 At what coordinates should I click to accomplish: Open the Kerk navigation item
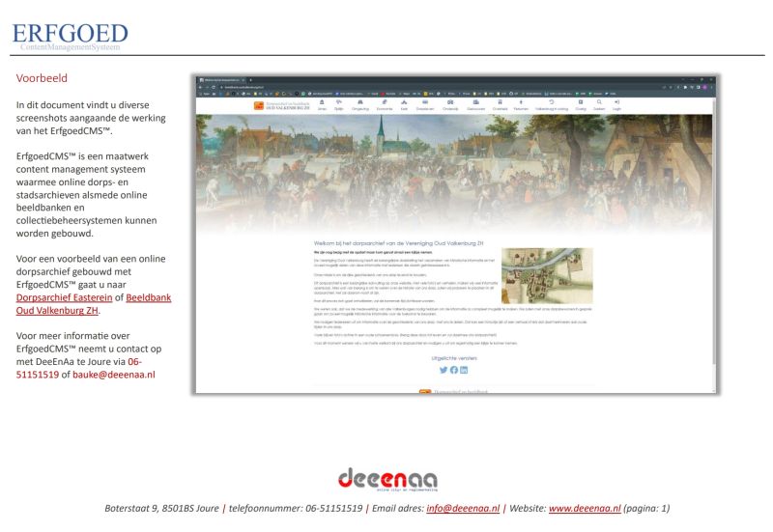click(404, 105)
